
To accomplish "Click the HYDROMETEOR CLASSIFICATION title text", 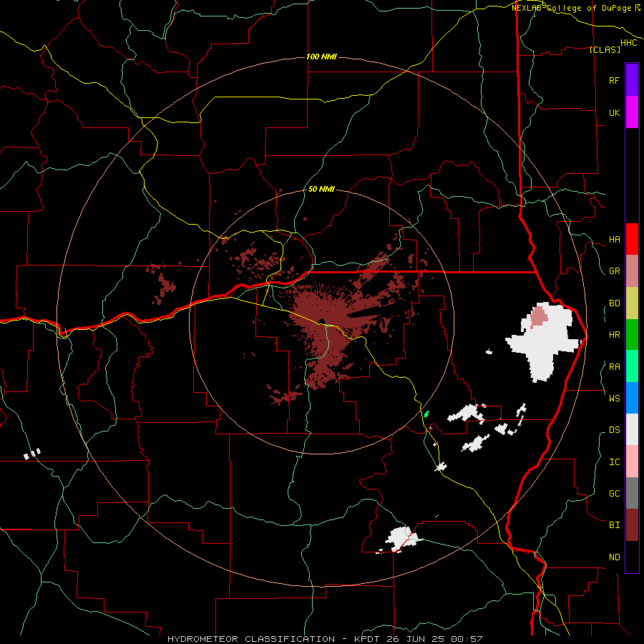I will point(251,639).
